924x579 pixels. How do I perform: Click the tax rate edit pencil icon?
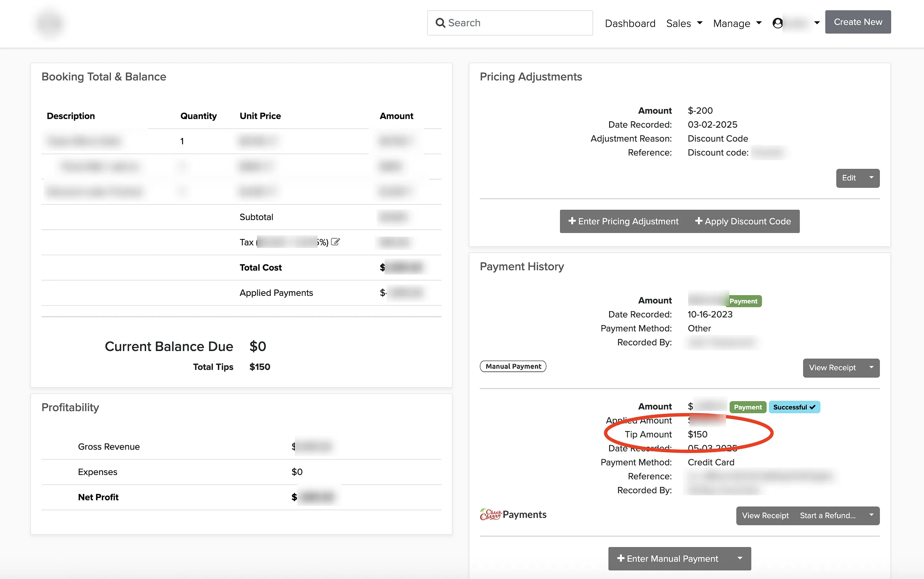(335, 241)
